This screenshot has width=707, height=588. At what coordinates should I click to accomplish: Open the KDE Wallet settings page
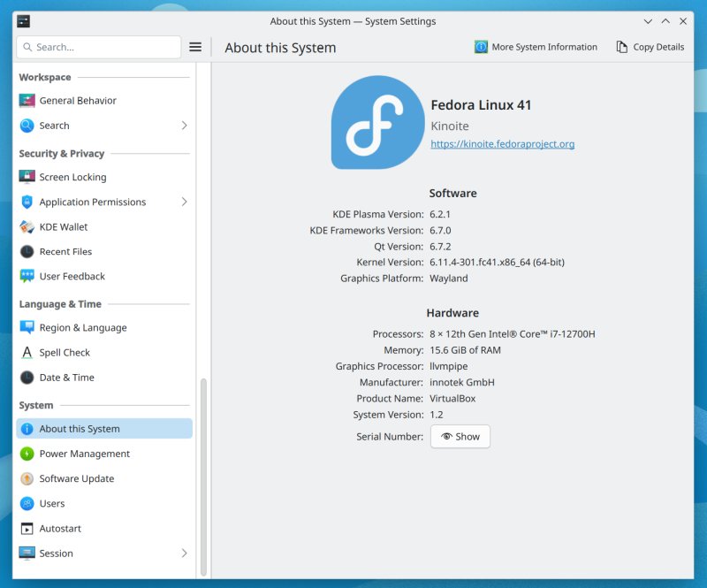104,226
